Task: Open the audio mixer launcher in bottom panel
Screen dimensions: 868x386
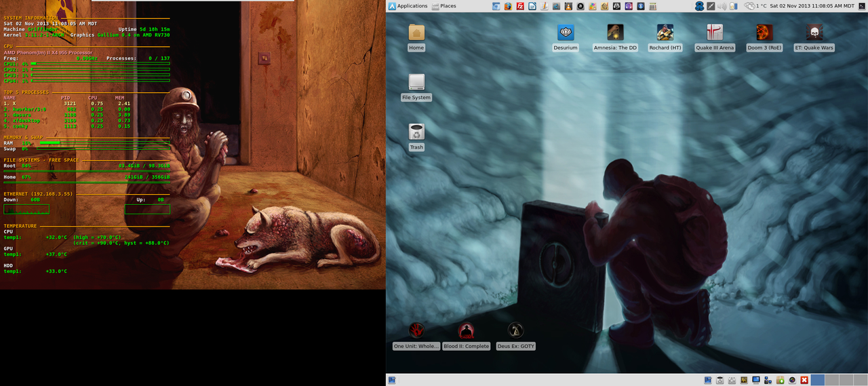Action: point(732,380)
